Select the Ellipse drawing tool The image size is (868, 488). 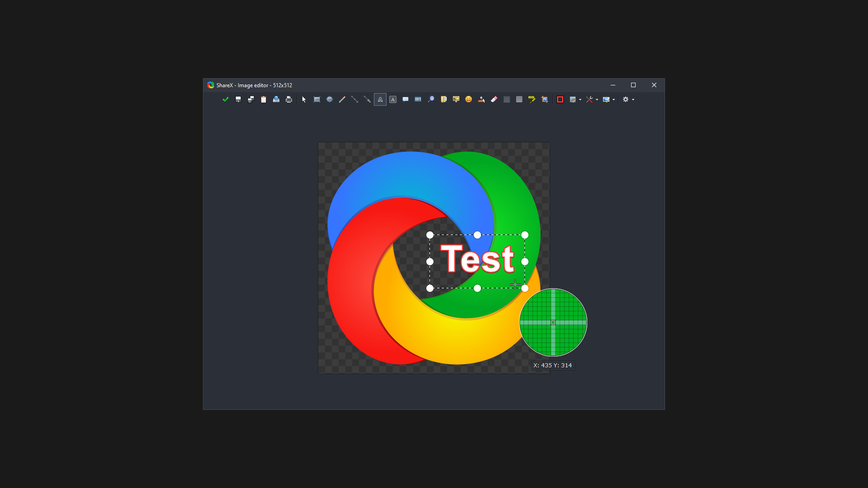click(x=330, y=99)
